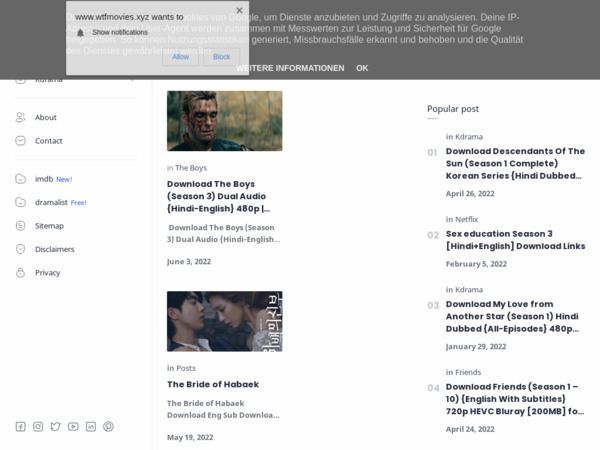Open Download The Boys Season 3 title

(x=218, y=196)
